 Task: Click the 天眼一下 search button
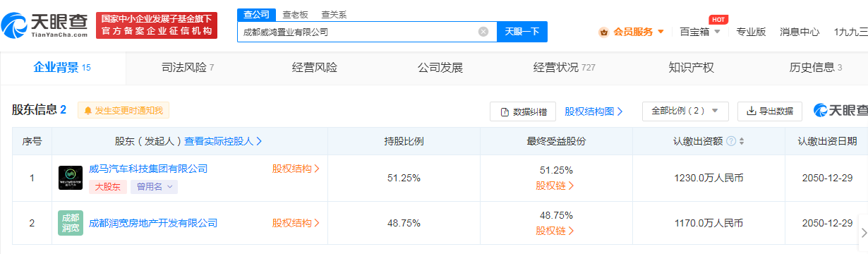pyautogui.click(x=522, y=32)
